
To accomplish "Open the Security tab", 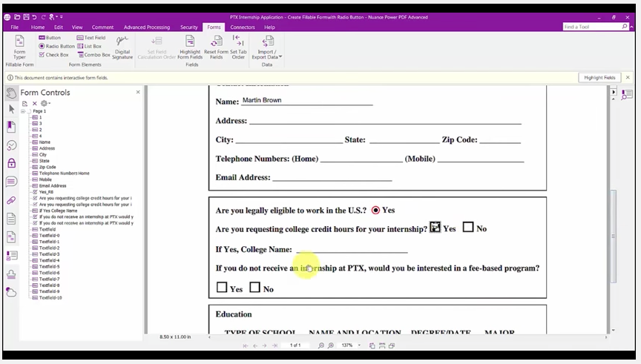I will pyautogui.click(x=189, y=27).
